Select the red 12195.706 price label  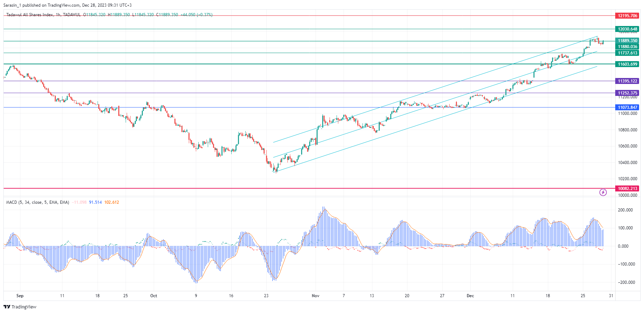628,16
